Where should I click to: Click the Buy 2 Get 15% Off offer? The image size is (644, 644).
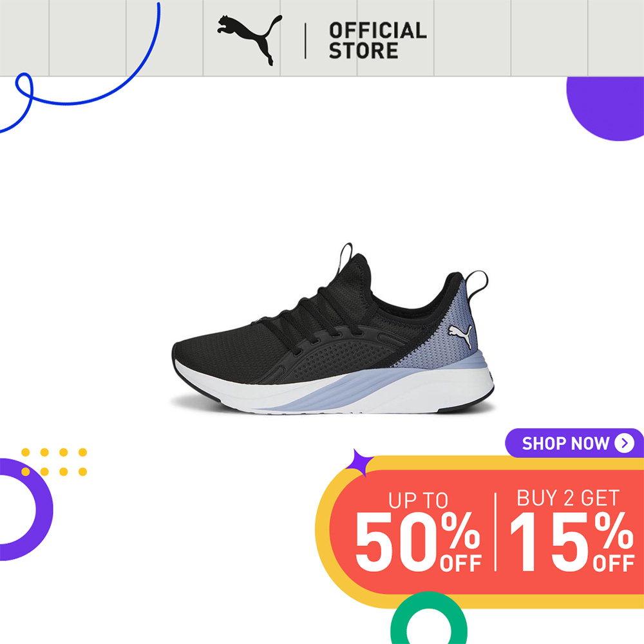(x=572, y=530)
